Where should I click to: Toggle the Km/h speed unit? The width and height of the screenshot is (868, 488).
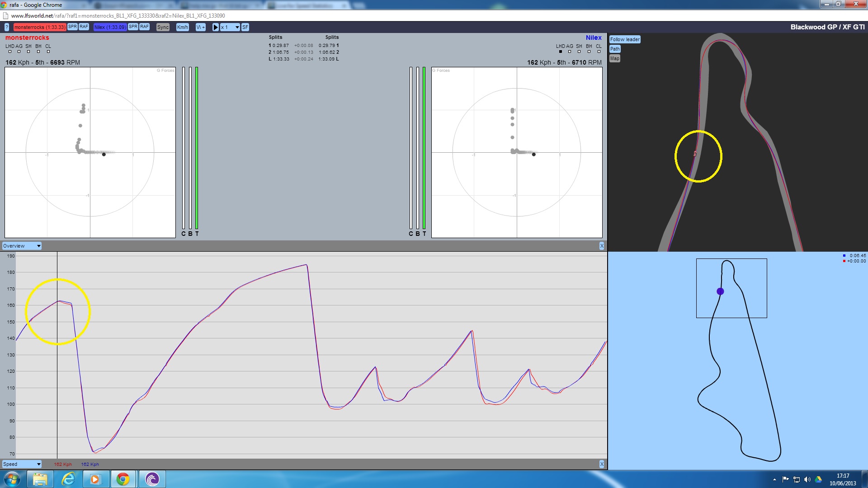click(x=182, y=27)
